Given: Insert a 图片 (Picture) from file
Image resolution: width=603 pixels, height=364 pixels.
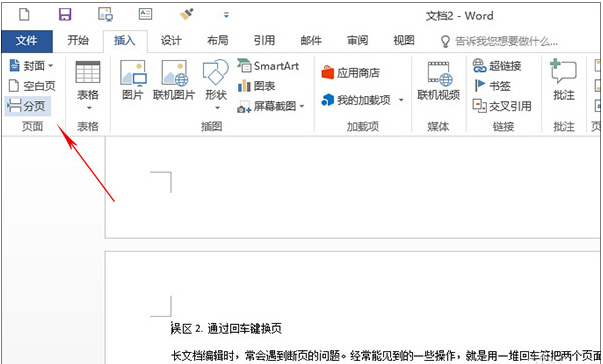Looking at the screenshot, I should click(133, 80).
